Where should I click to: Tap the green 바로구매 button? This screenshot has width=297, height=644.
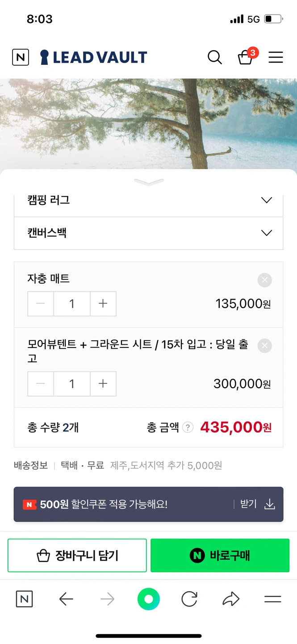[220, 555]
